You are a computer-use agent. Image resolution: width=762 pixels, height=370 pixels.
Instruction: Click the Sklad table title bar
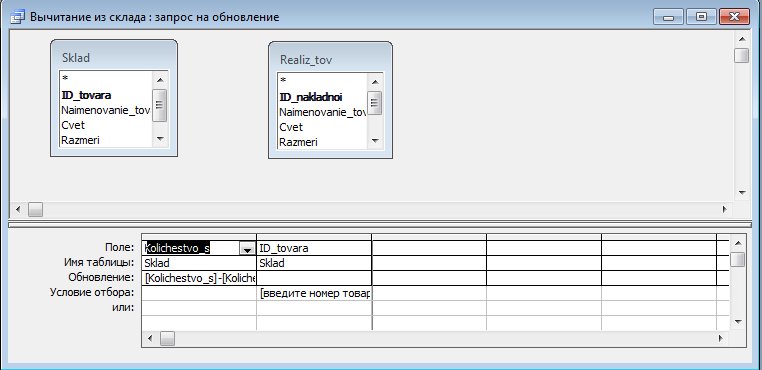114,58
